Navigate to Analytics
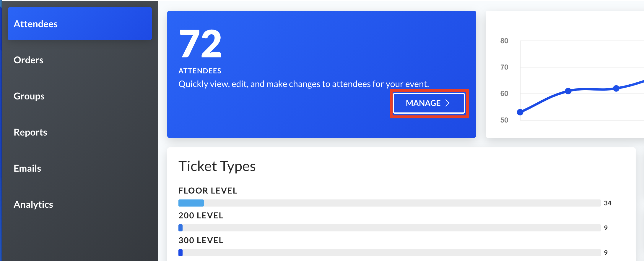 click(33, 204)
